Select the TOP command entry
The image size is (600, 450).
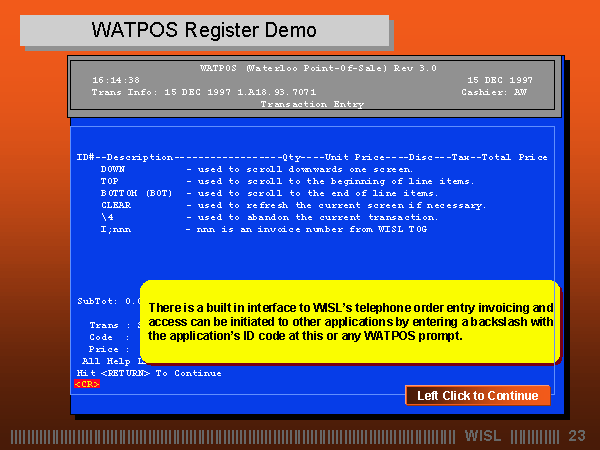tap(109, 181)
